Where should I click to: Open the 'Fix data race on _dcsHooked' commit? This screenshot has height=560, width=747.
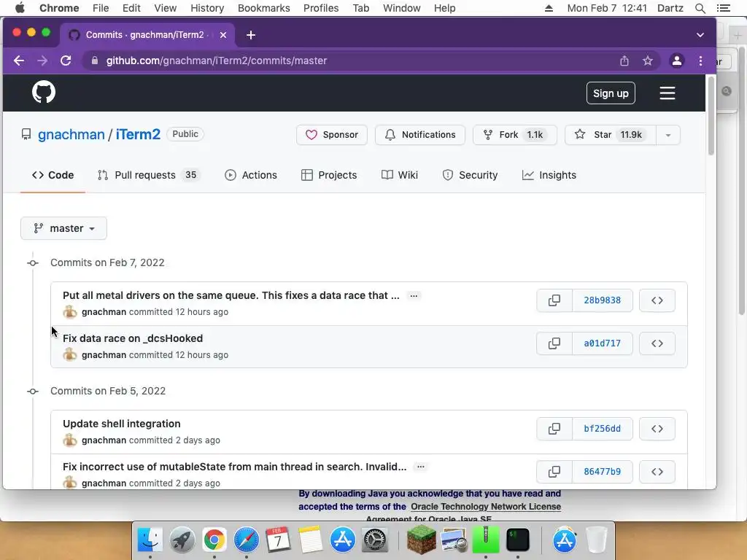click(x=133, y=338)
